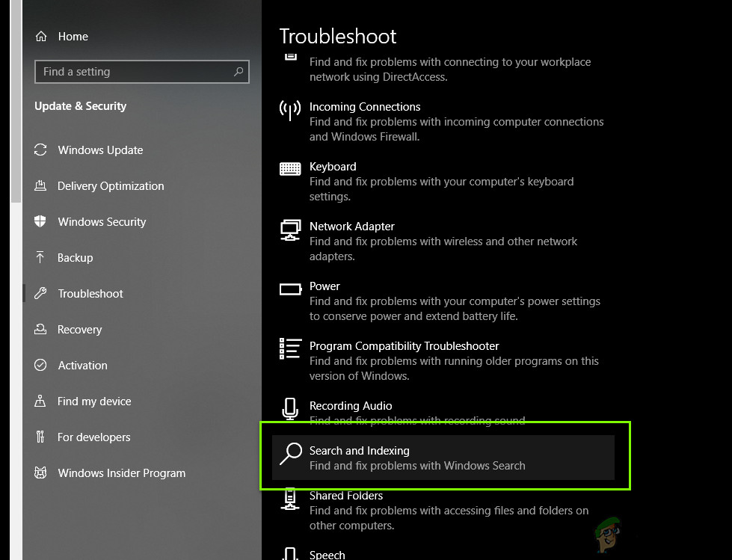Click the Recording Audio microphone icon
Viewport: 732px width, 560px height.
click(x=290, y=409)
